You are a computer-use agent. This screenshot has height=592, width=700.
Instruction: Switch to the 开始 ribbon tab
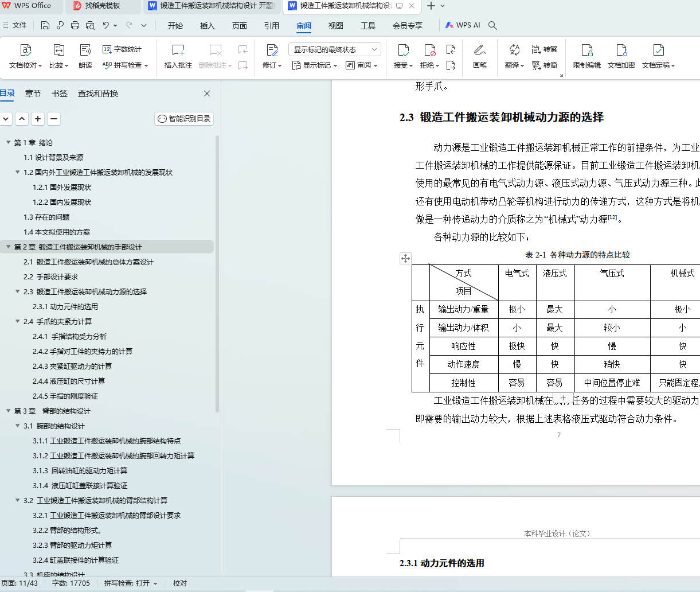click(175, 25)
